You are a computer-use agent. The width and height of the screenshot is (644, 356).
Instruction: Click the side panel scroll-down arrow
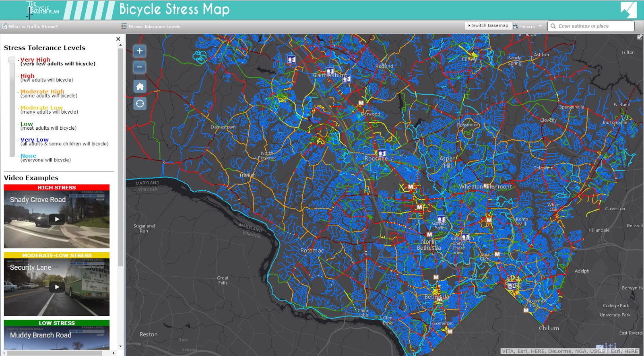120,346
